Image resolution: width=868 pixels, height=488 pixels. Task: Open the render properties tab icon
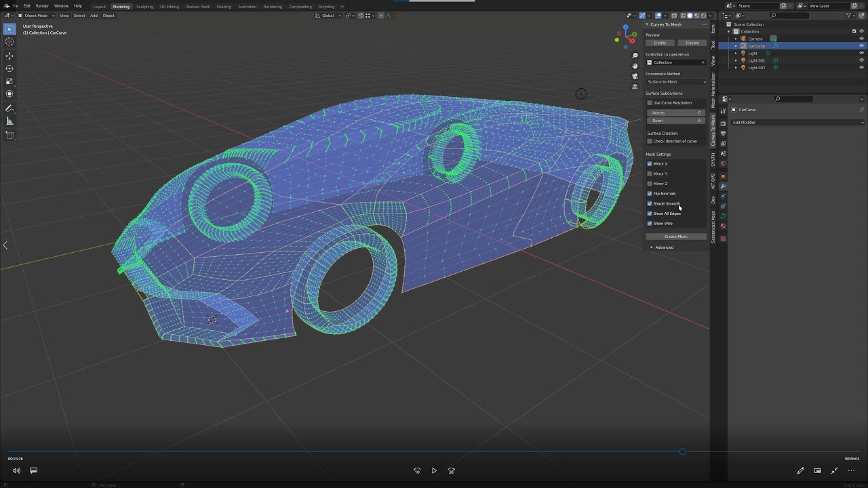click(723, 123)
